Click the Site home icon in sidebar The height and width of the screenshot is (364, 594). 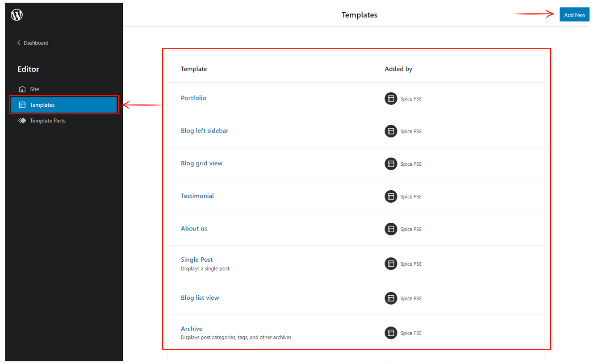point(22,89)
